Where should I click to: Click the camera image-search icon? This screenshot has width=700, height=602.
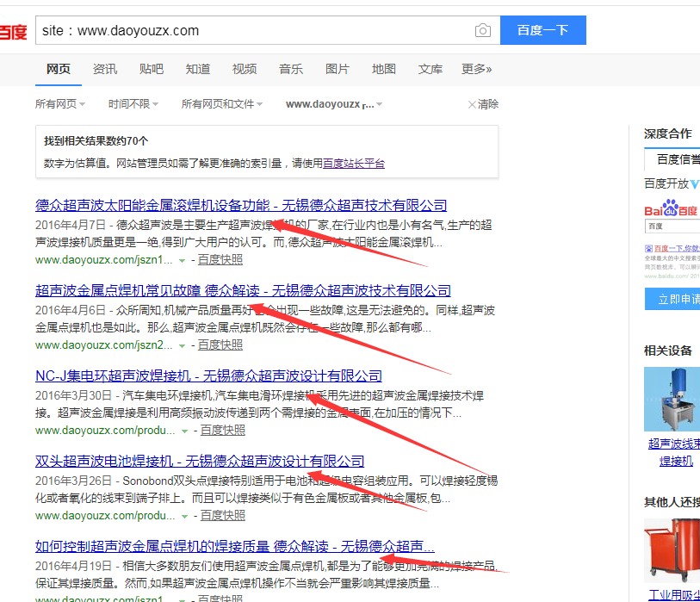click(482, 31)
